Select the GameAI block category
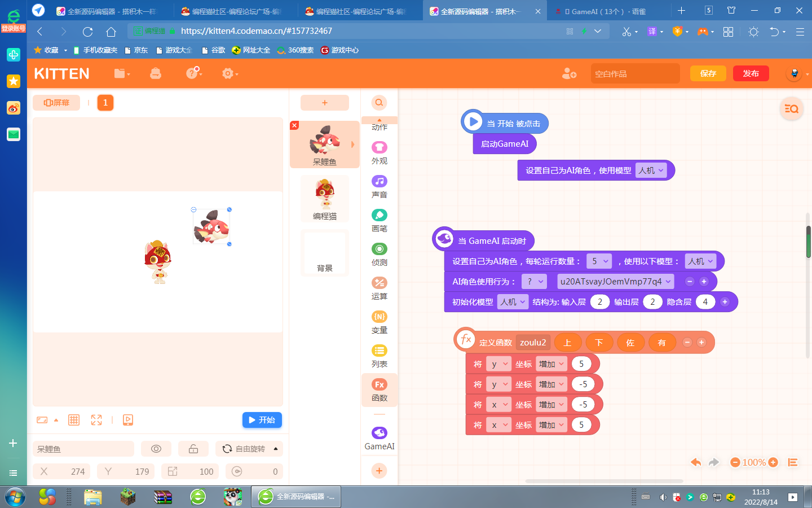 click(x=379, y=438)
